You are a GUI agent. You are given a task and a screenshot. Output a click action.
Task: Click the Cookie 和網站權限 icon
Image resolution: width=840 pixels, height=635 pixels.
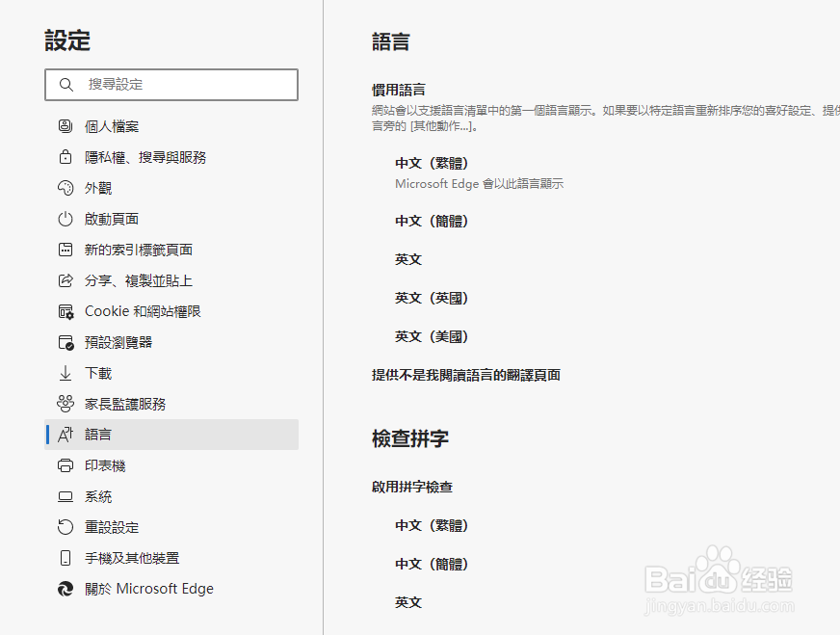66,311
